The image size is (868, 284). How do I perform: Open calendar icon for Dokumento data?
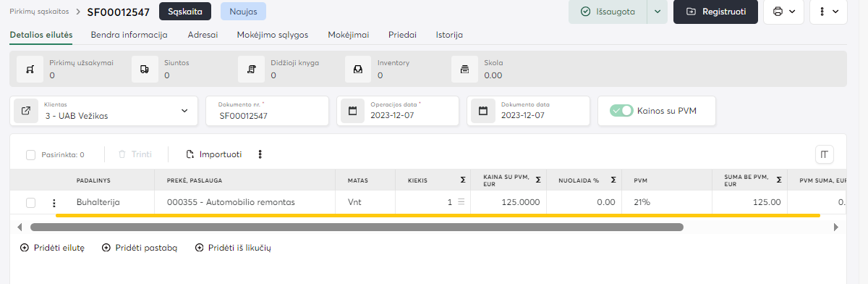[484, 111]
